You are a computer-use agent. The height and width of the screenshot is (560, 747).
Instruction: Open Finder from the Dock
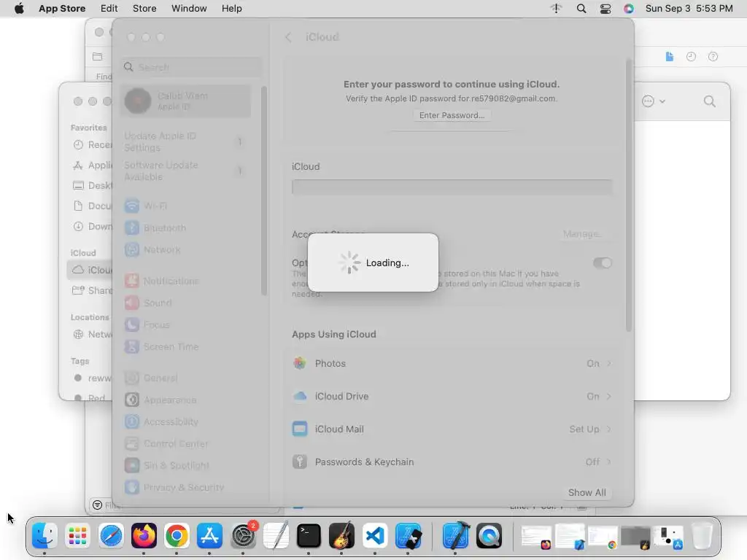pyautogui.click(x=44, y=536)
